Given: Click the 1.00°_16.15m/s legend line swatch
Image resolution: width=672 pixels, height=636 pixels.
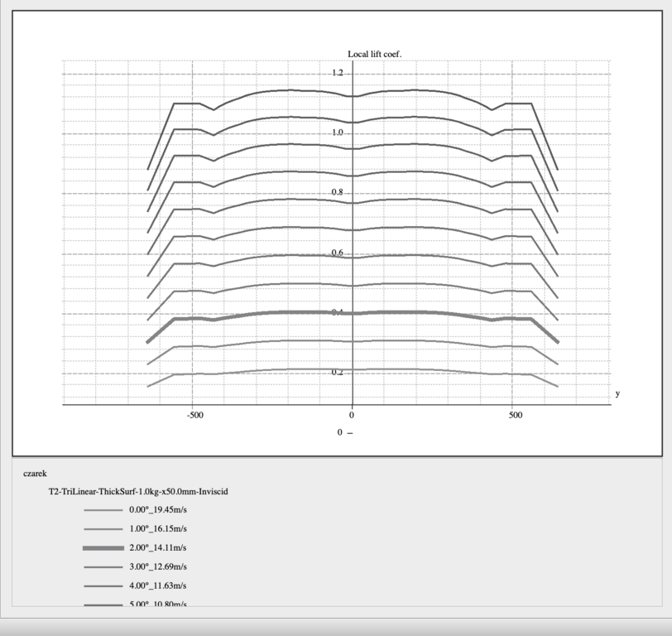Looking at the screenshot, I should (x=103, y=528).
